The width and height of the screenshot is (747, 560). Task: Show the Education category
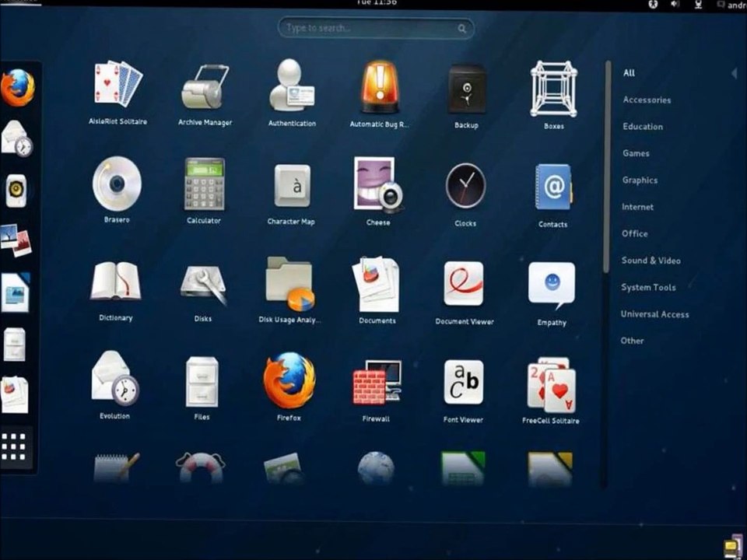coord(643,127)
